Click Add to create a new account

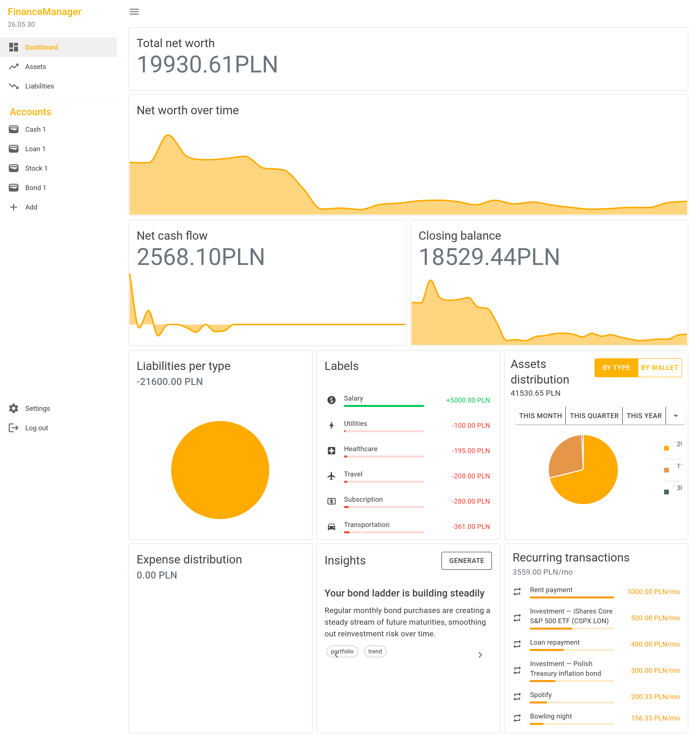[58, 207]
